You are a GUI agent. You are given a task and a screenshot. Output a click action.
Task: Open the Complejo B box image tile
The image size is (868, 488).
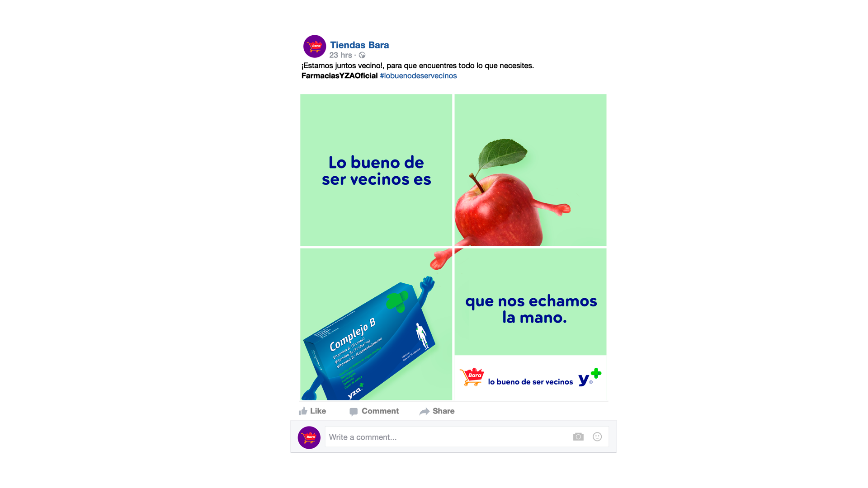click(376, 324)
